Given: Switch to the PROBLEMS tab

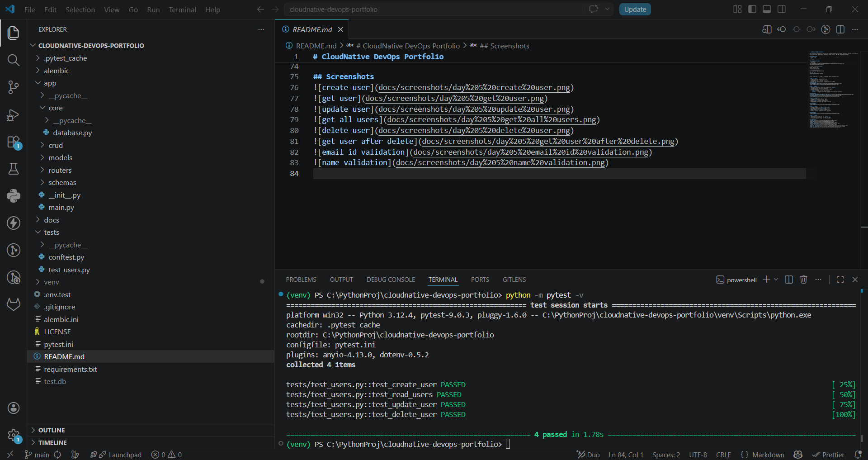Looking at the screenshot, I should click(301, 280).
